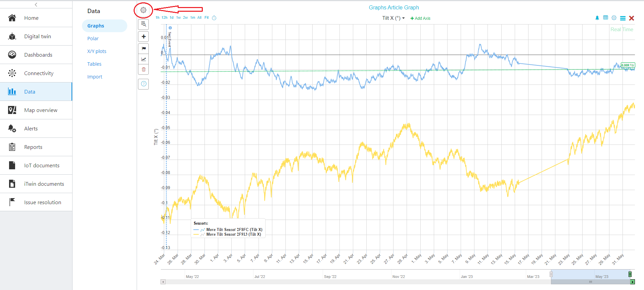Viewport: 644px width, 290px height.
Task: Click the 0.009 °/y trend label
Action: pos(628,65)
